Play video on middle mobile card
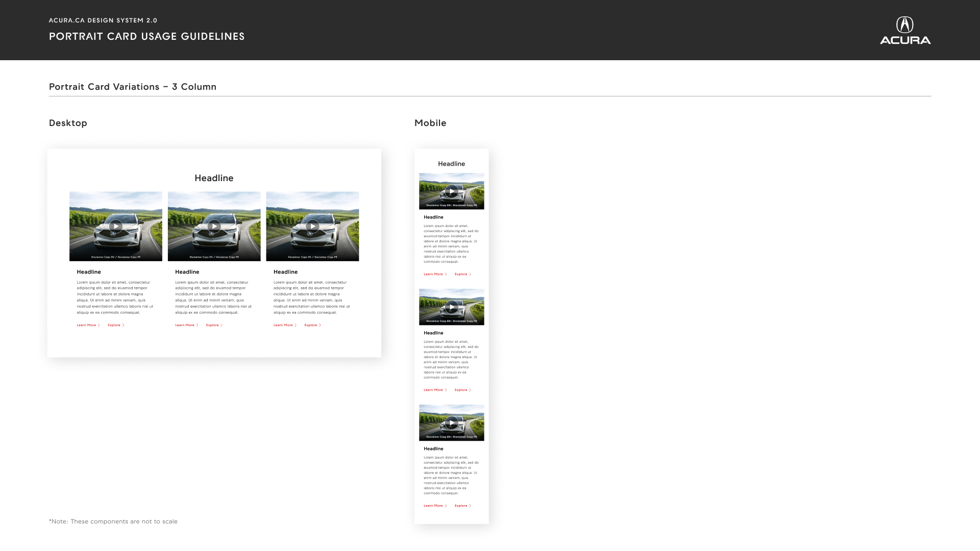Image resolution: width=980 pixels, height=551 pixels. [x=452, y=307]
